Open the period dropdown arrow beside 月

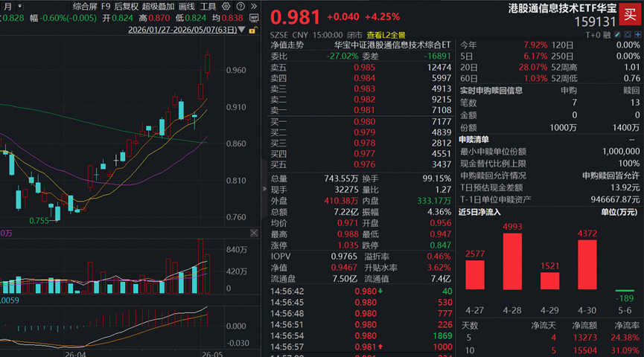point(19,6)
